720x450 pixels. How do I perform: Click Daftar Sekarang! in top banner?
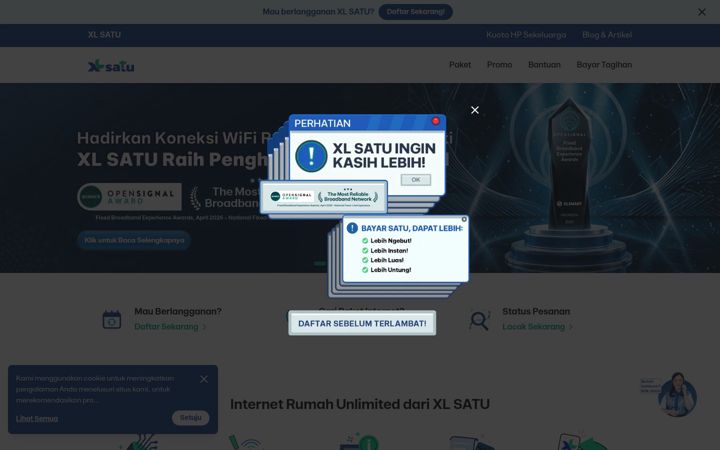click(x=416, y=12)
